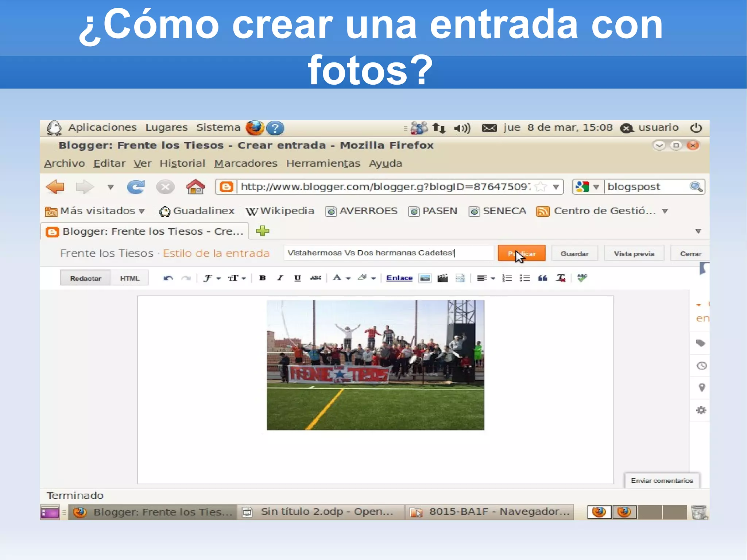Image resolution: width=747 pixels, height=560 pixels.
Task: Toggle underline formatting
Action: point(298,278)
